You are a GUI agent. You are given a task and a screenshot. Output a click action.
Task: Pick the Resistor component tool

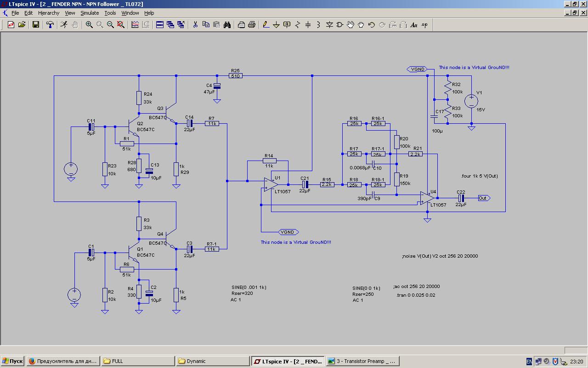point(297,25)
